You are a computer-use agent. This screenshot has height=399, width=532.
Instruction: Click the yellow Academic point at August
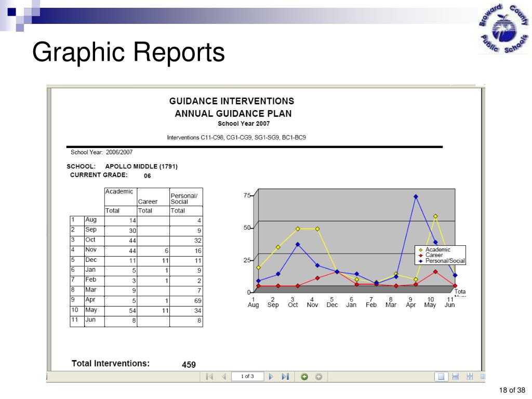(258, 268)
